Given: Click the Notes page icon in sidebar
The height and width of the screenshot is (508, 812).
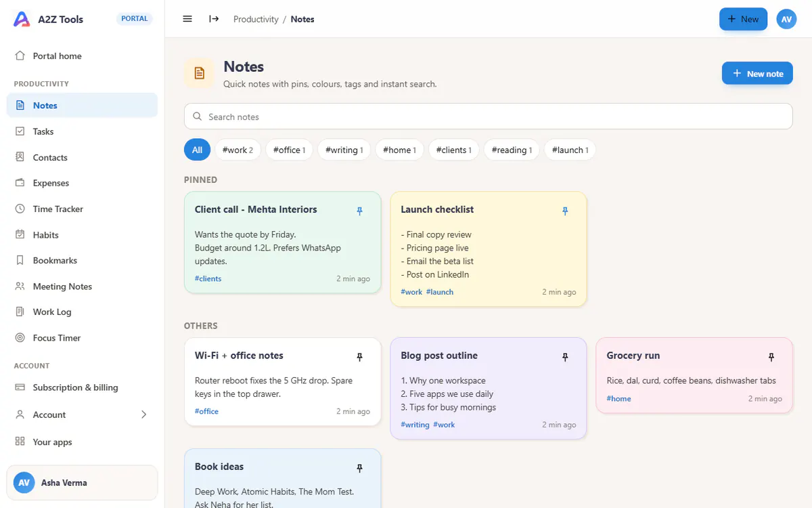Looking at the screenshot, I should coord(20,106).
